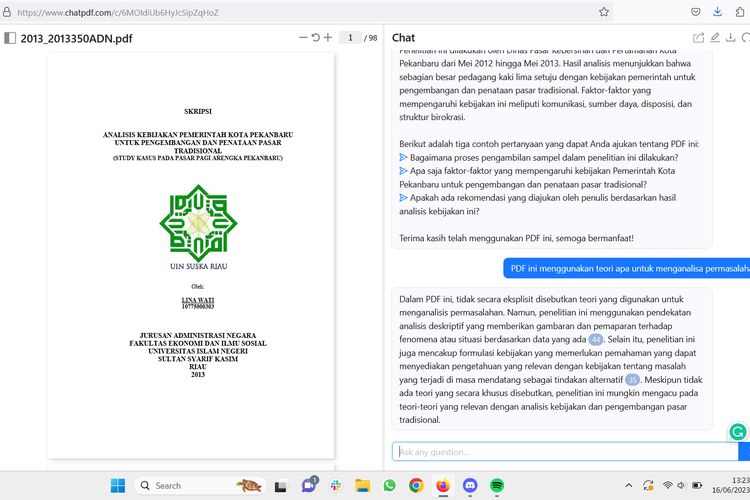This screenshot has width=750, height=500.
Task: Open Firefox downloads panel in browser toolbar
Action: (718, 12)
